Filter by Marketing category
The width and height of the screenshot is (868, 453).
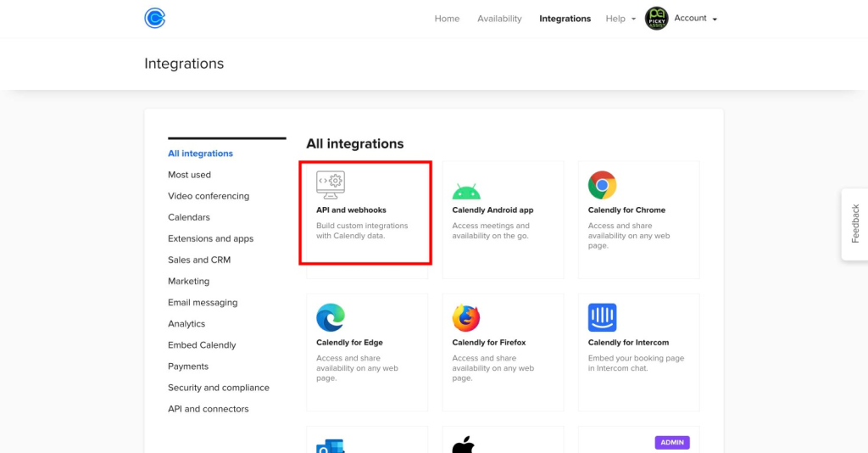189,282
